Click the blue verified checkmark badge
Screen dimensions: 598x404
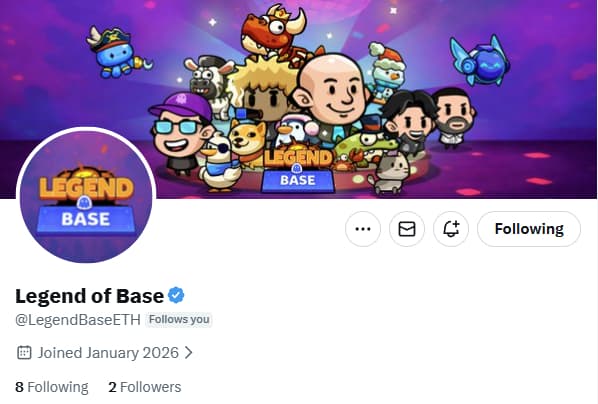click(x=176, y=295)
